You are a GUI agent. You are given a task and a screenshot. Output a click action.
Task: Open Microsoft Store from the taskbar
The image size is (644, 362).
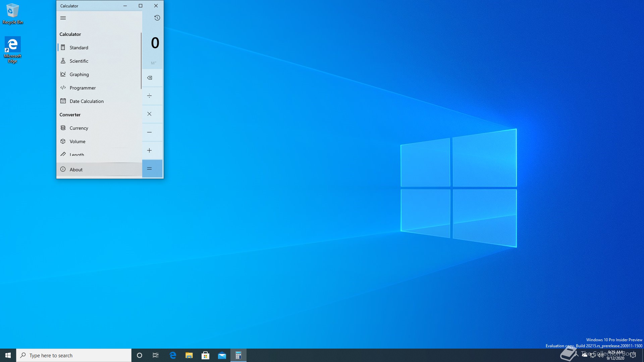(205, 355)
